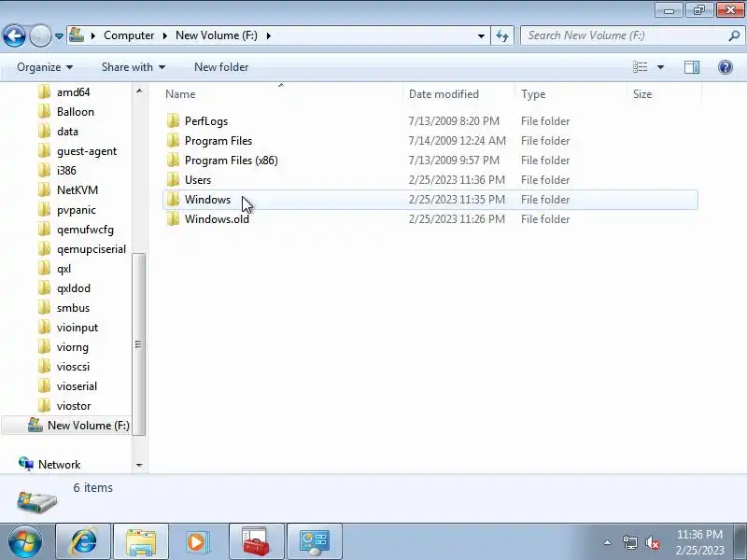Select vioserial in the navigation tree
The width and height of the screenshot is (747, 560).
pos(77,386)
